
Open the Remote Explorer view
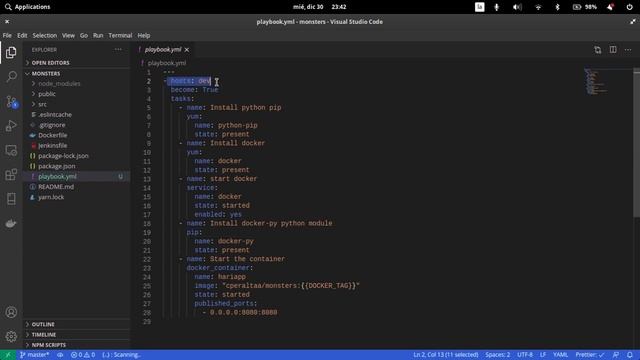coord(11,150)
